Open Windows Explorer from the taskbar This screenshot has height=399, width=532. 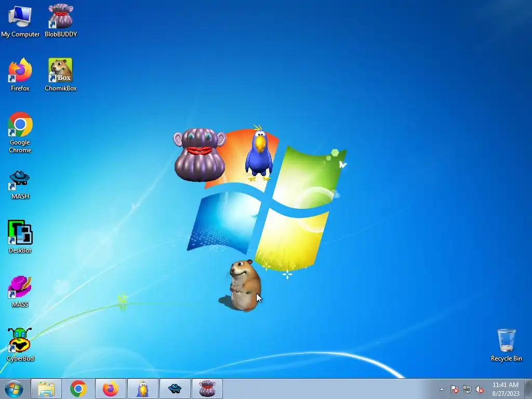point(46,389)
